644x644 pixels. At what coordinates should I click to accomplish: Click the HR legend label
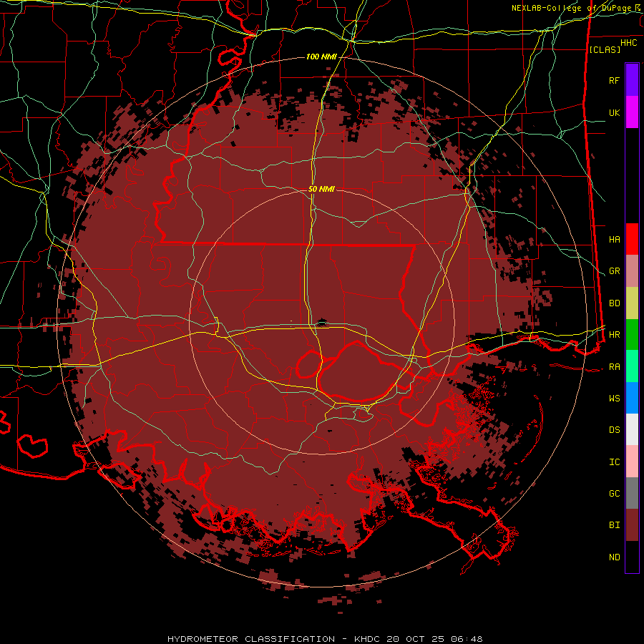click(x=614, y=335)
